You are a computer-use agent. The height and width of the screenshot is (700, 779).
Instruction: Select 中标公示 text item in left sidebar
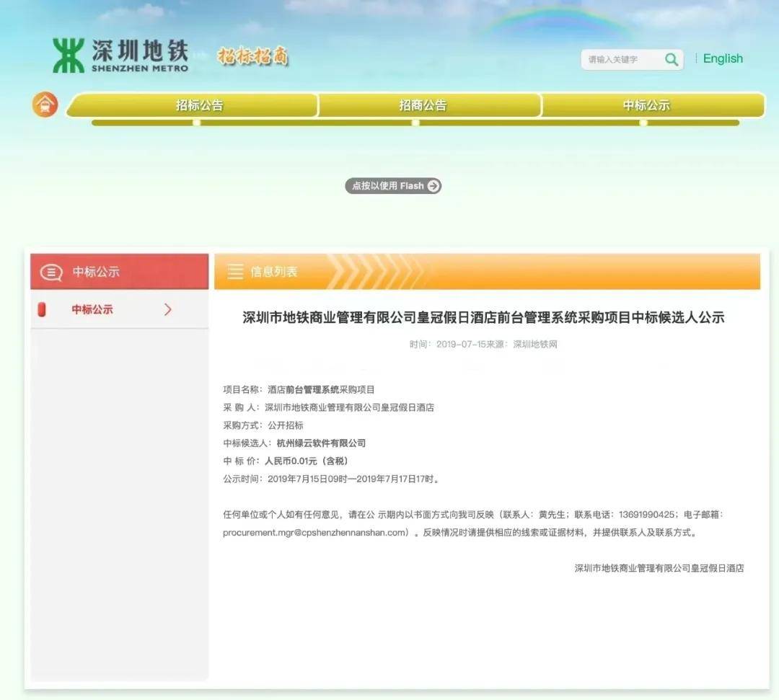click(x=92, y=309)
